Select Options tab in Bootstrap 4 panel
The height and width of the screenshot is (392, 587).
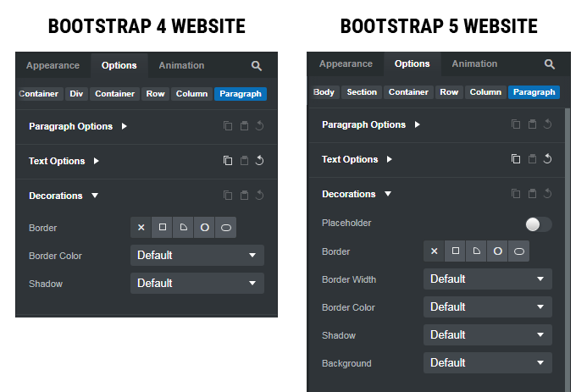119,65
